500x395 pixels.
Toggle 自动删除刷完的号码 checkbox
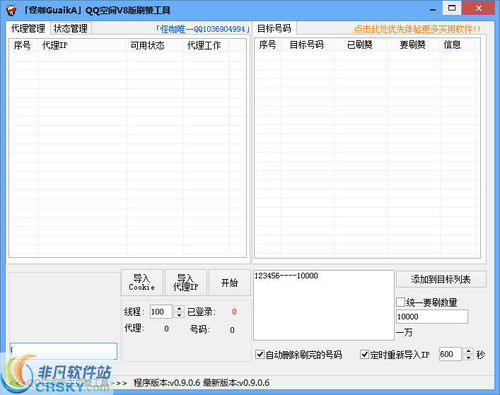260,354
